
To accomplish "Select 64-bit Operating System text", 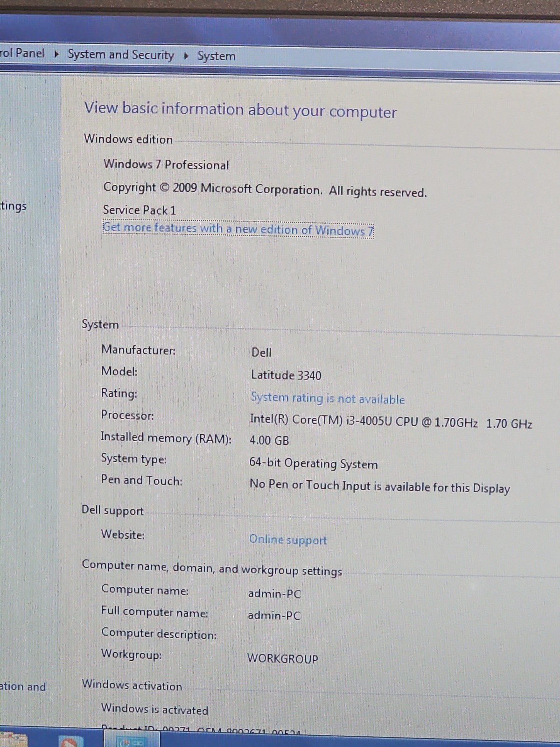I will point(313,463).
